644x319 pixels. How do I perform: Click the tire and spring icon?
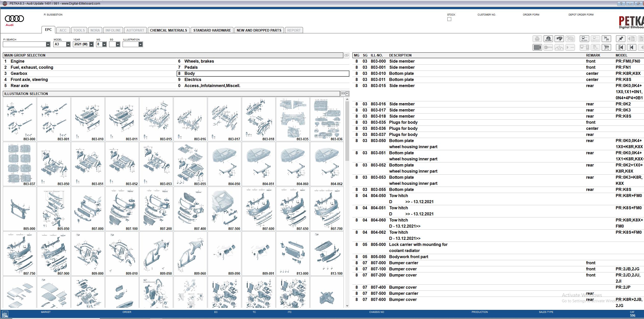548,39
